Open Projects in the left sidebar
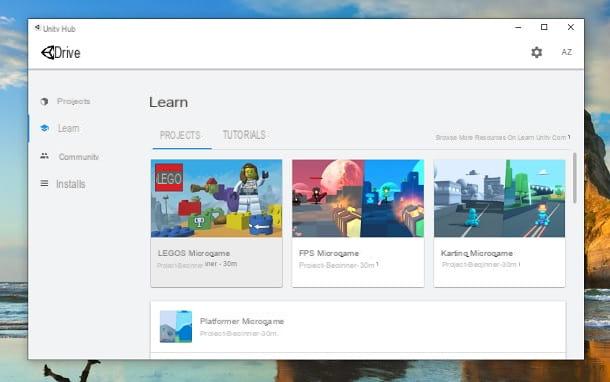 pyautogui.click(x=74, y=101)
